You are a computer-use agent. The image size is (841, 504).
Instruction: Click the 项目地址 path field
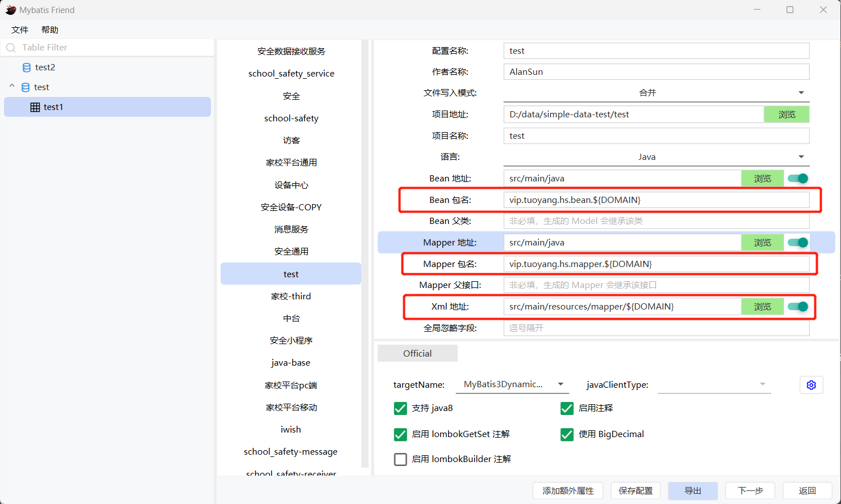[633, 115]
